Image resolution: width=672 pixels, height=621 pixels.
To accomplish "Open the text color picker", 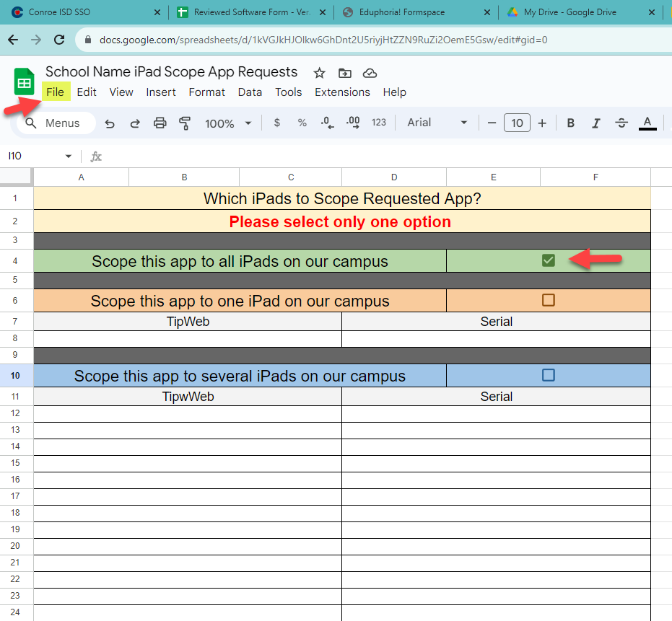I will (x=647, y=123).
